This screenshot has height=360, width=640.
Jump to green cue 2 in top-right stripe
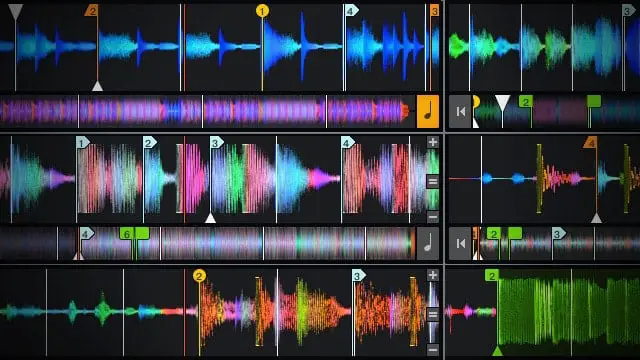[526, 102]
